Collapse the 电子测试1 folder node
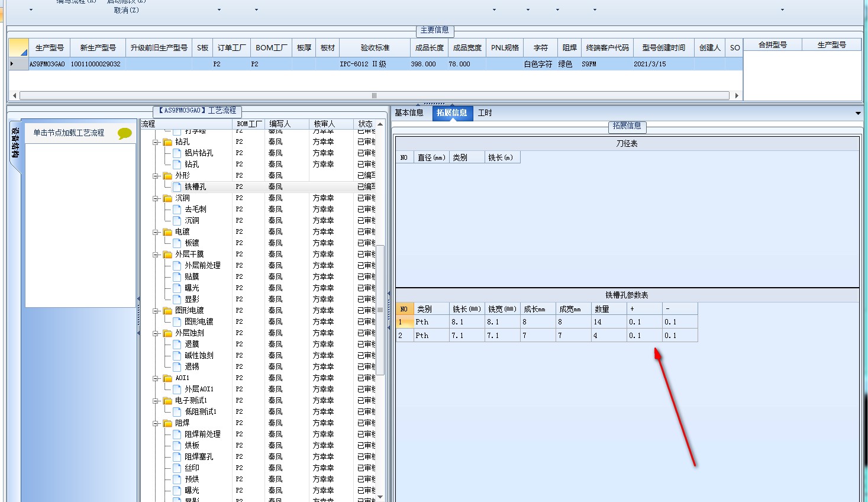 coord(156,401)
